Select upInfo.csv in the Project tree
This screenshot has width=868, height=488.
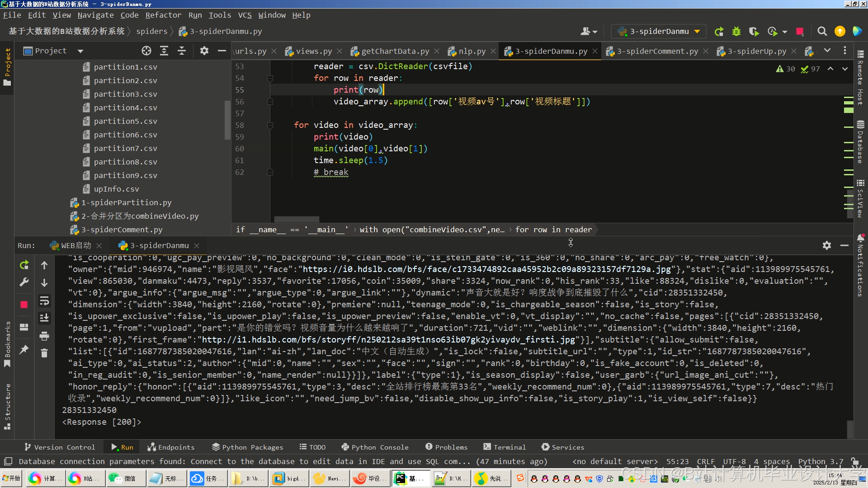[x=116, y=189]
